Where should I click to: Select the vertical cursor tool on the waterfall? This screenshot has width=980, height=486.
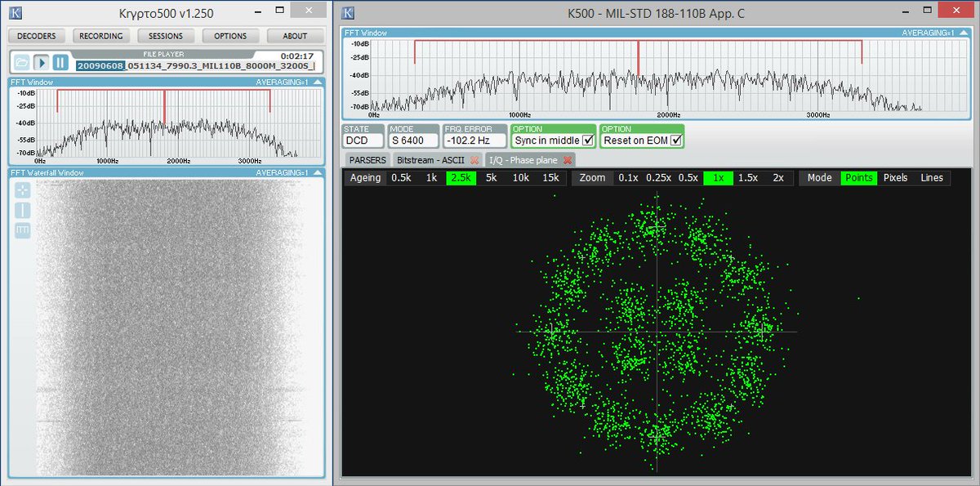point(22,211)
